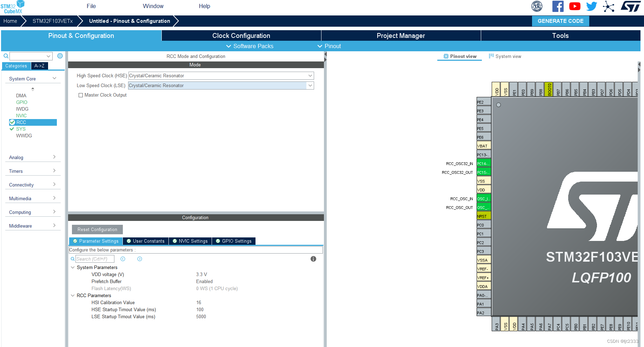Expand the Computing category
This screenshot has width=644, height=347.
point(54,212)
